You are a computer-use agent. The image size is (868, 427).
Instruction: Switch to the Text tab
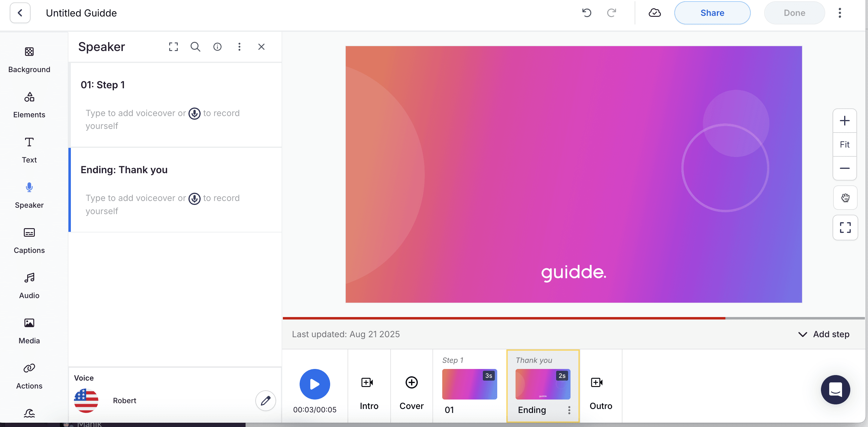(29, 150)
